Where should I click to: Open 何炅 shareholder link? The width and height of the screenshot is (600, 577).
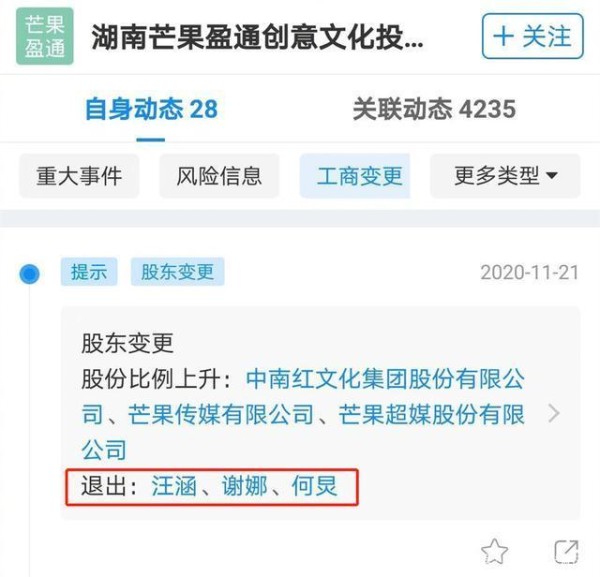[315, 486]
